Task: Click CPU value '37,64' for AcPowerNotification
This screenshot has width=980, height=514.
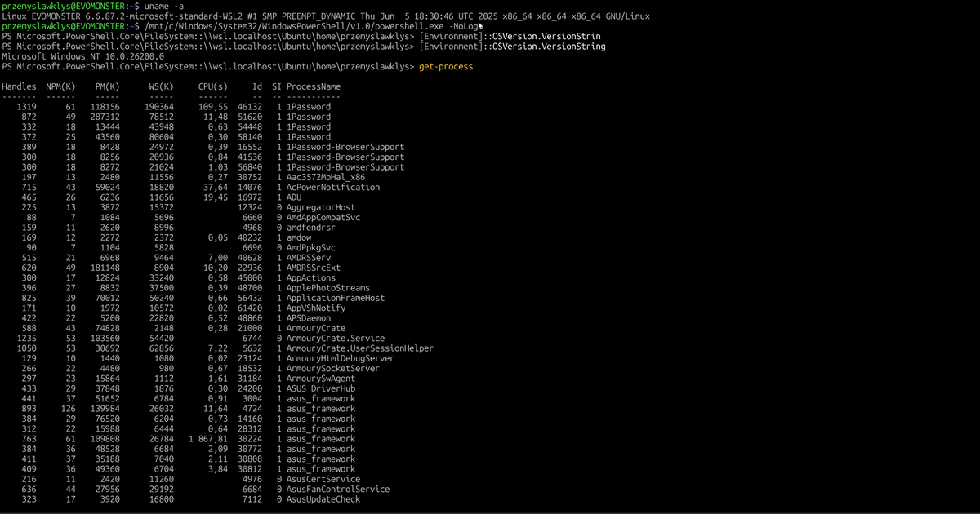Action: tap(216, 187)
